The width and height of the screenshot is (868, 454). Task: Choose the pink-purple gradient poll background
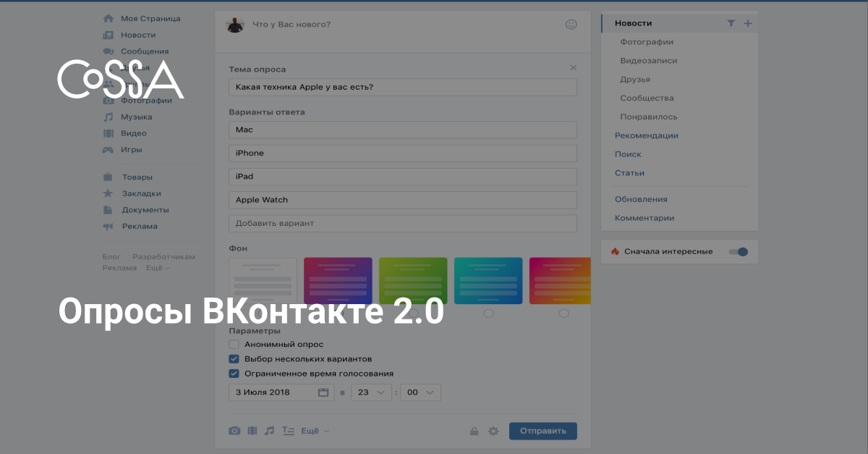point(338,281)
